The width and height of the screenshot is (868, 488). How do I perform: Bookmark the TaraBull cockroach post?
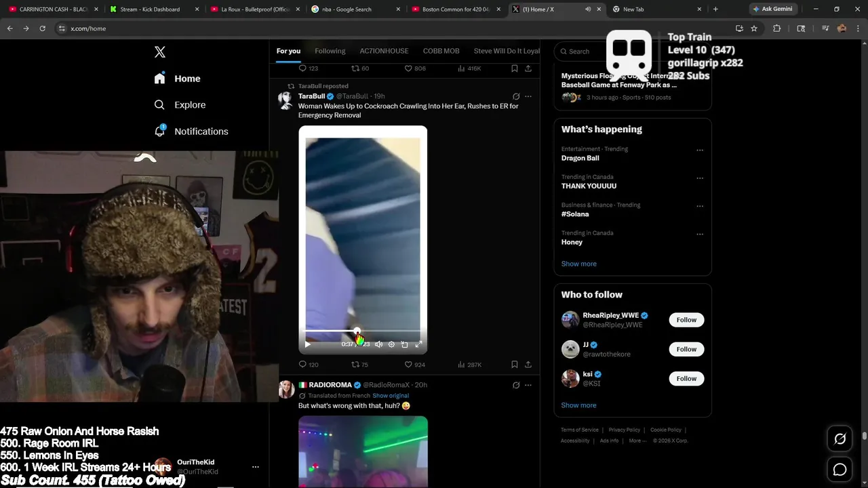515,365
